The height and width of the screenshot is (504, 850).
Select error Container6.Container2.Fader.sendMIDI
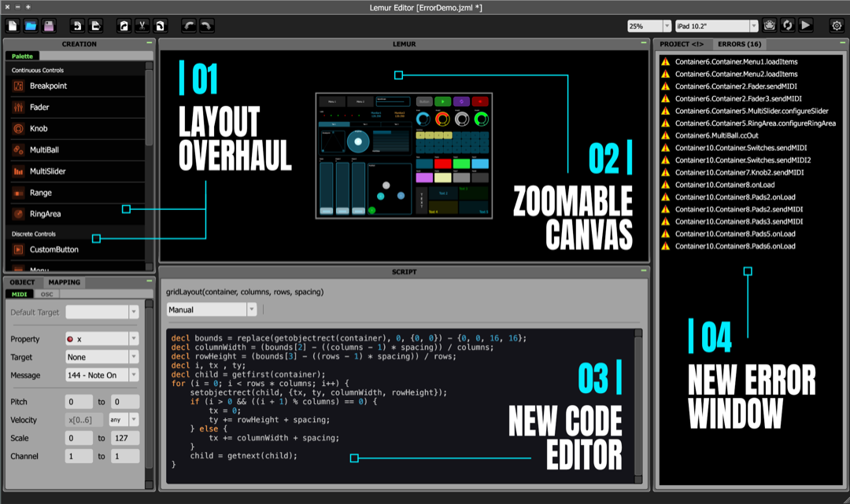pyautogui.click(x=736, y=86)
